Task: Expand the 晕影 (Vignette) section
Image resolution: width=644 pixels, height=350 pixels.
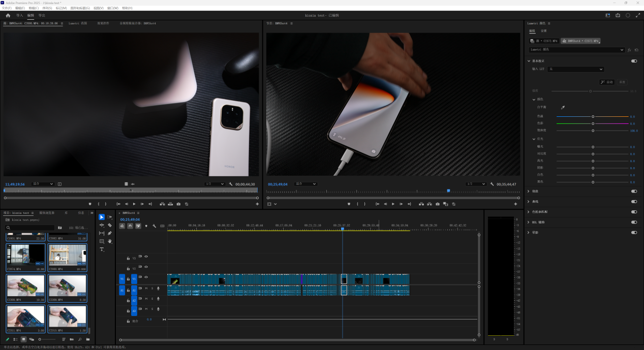Action: (529, 233)
